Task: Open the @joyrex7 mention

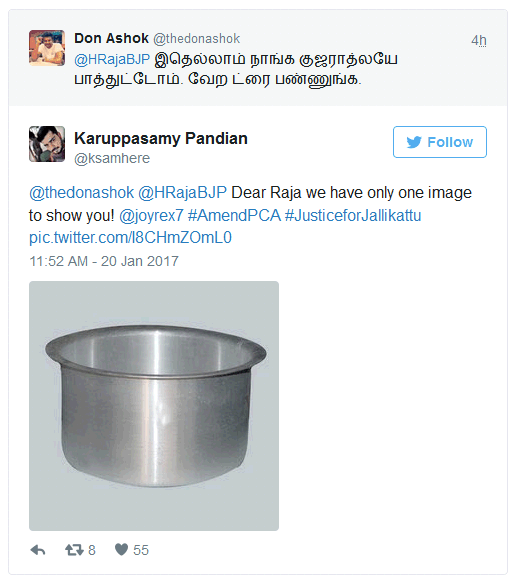Action: click(151, 216)
